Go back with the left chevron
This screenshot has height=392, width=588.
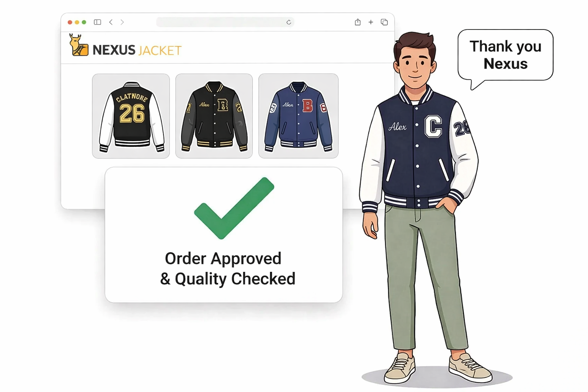point(111,22)
